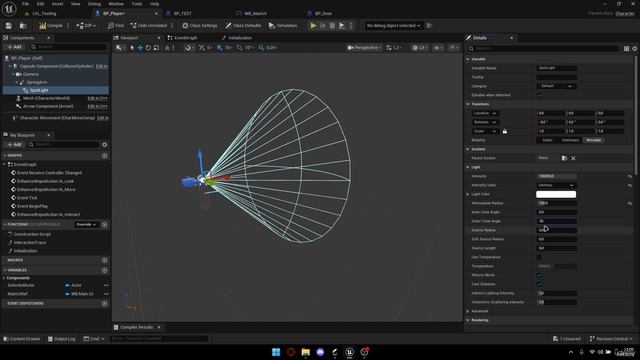This screenshot has width=640, height=360.
Task: Click the Find search button
Action: [116, 26]
